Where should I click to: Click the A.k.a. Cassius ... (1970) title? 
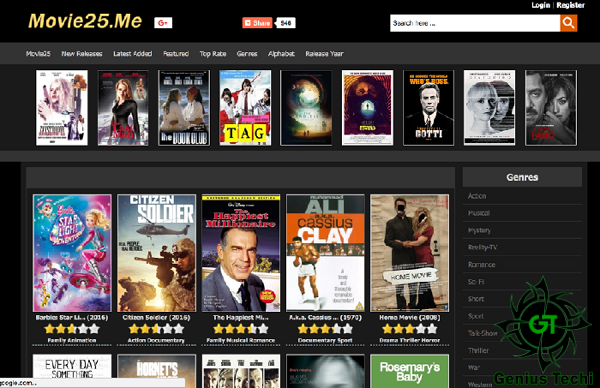(x=325, y=318)
